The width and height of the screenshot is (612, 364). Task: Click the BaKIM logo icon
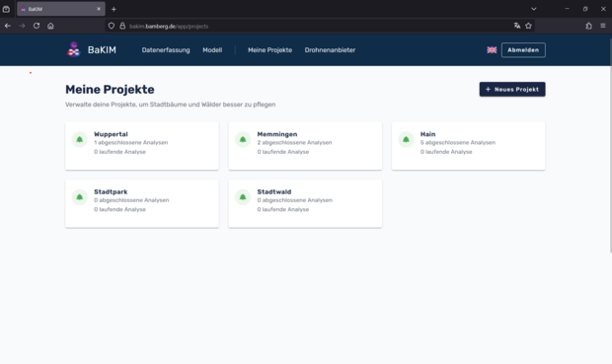[x=74, y=49]
